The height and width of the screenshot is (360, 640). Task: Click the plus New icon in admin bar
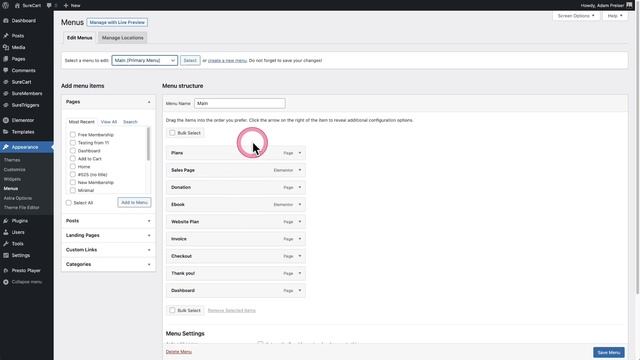66,5
